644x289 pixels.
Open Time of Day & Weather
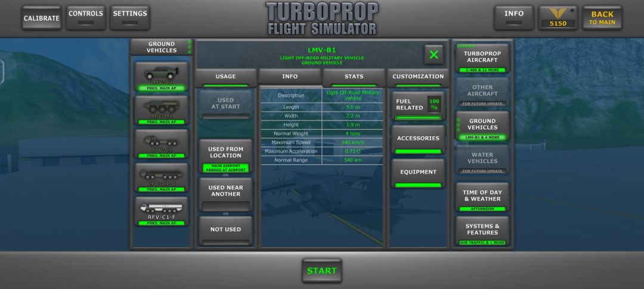482,197
